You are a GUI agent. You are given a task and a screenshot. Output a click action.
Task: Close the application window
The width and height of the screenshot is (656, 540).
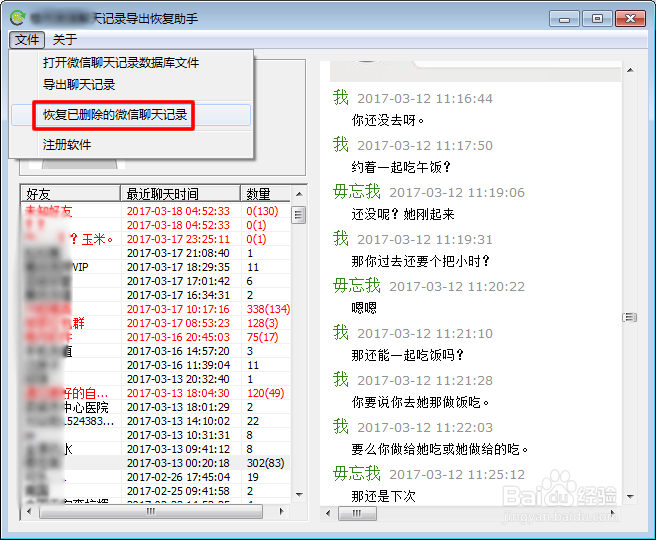pos(630,19)
